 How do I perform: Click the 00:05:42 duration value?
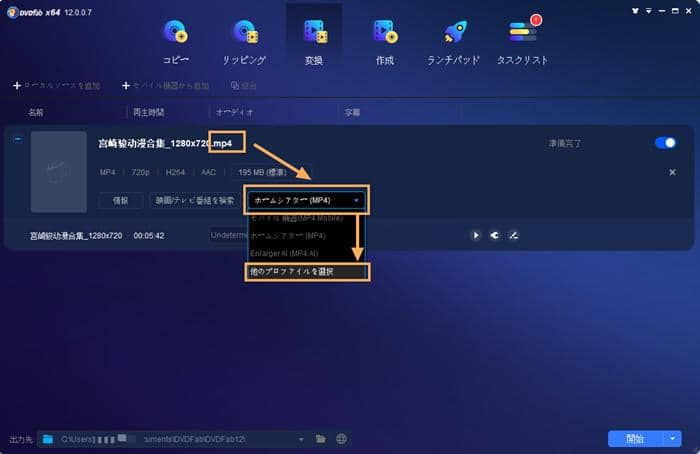149,236
